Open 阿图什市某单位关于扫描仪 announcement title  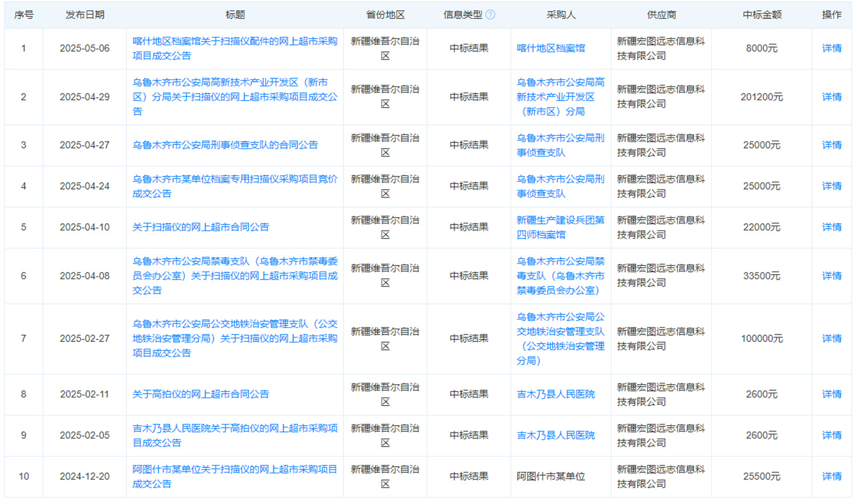click(235, 476)
